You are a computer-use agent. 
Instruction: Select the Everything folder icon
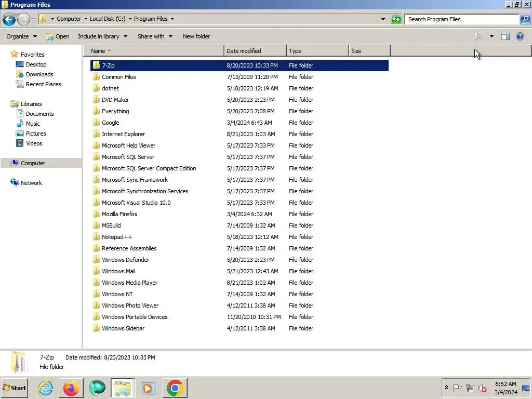pyautogui.click(x=96, y=111)
